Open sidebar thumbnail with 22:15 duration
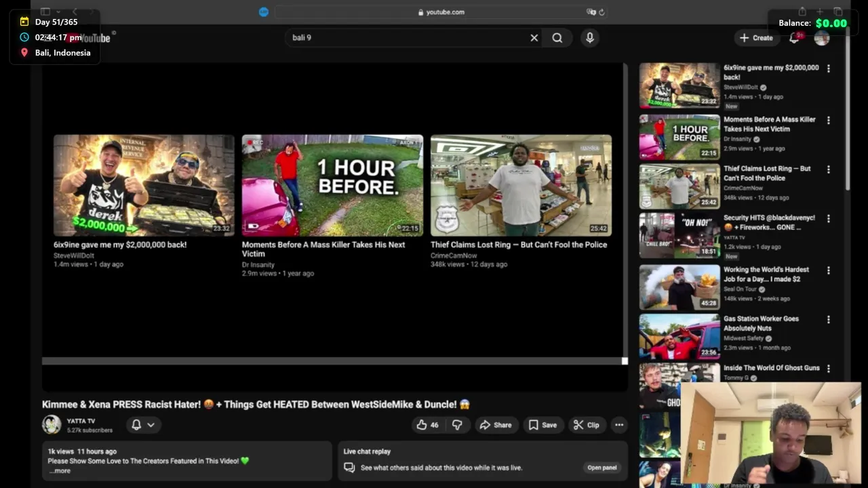This screenshot has width=868, height=488. [x=679, y=137]
